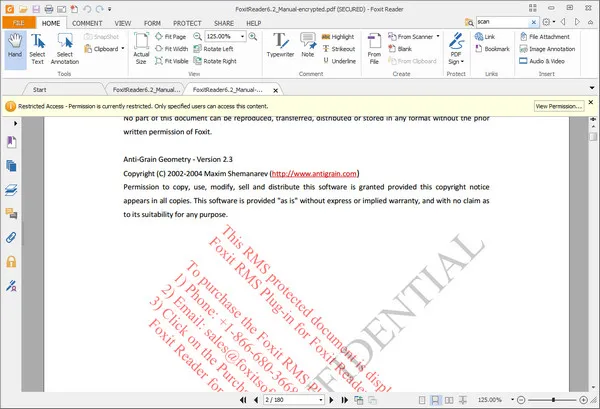Expand the navigation panel arrow
The width and height of the screenshot is (600, 409).
coord(15,123)
